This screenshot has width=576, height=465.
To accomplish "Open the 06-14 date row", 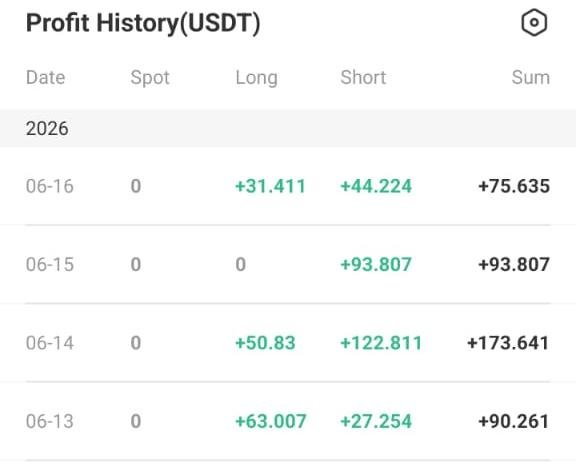I will 288,343.
